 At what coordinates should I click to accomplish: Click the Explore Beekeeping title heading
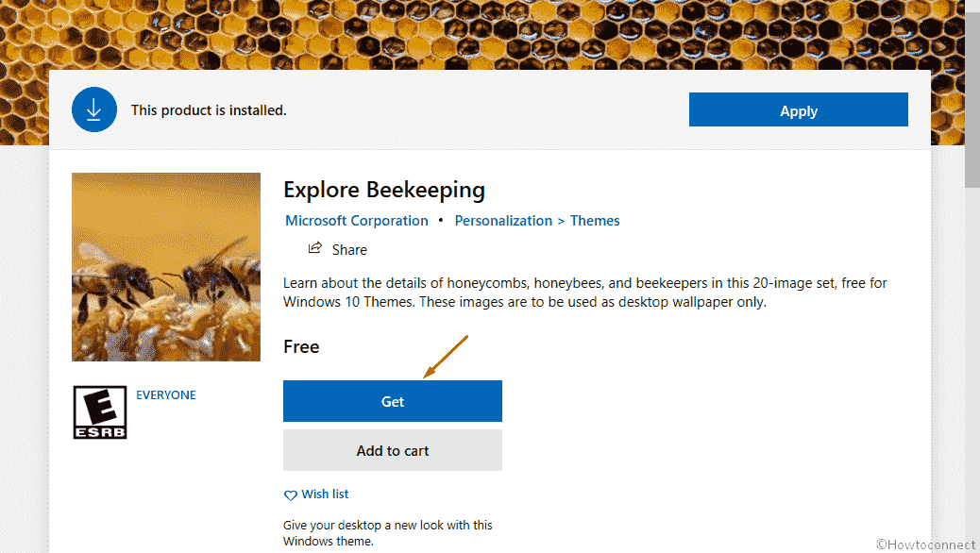tap(383, 190)
